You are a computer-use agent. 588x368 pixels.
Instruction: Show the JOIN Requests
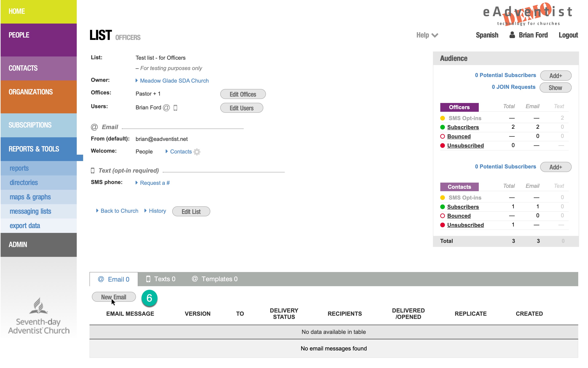click(x=555, y=88)
